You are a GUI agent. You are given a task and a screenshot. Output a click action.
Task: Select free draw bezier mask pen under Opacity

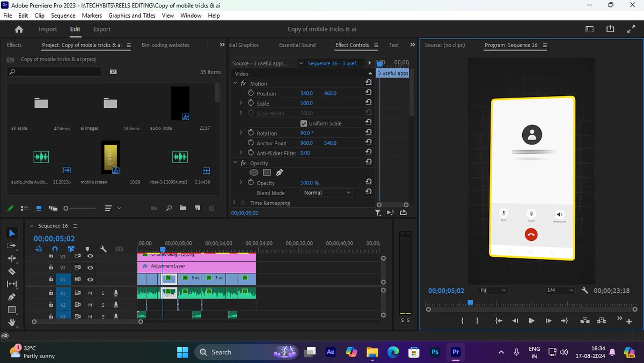(x=279, y=173)
